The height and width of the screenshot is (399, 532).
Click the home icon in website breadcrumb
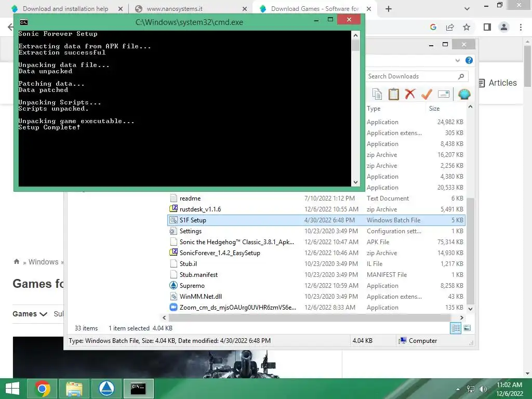point(16,262)
